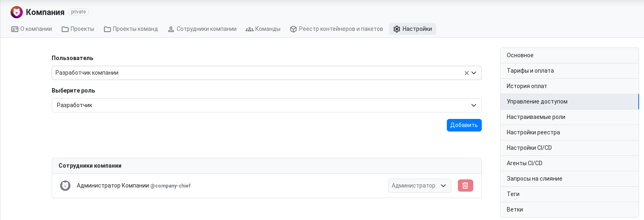This screenshot has height=220, width=644.
Task: Click the container registry box icon
Action: 293,29
